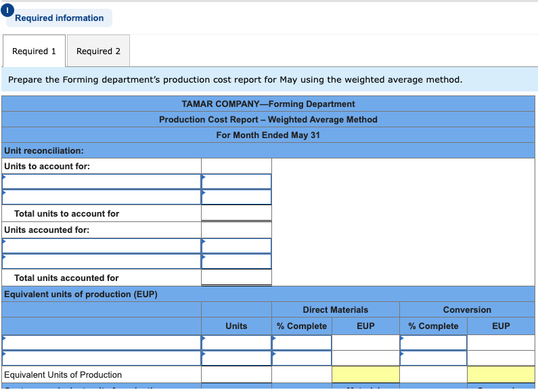The width and height of the screenshot is (538, 392).
Task: Open second label dropdown under Units accounted for
Action: (x=102, y=261)
